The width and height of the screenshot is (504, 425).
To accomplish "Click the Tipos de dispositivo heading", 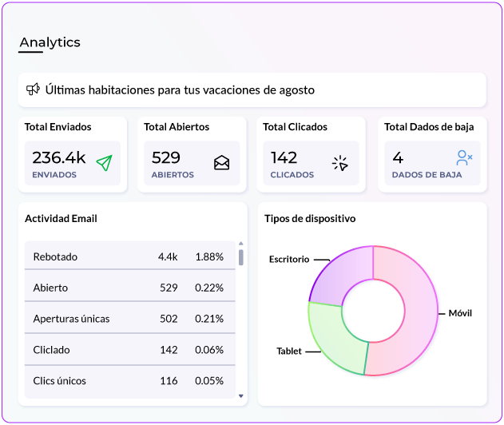I will 310,218.
